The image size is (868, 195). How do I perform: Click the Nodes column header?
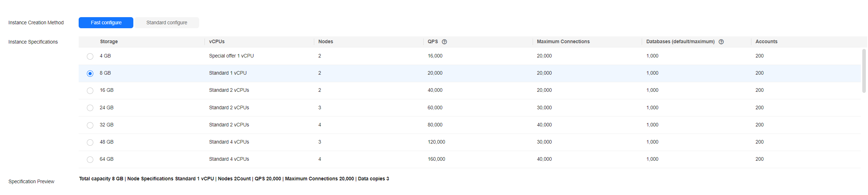point(325,42)
